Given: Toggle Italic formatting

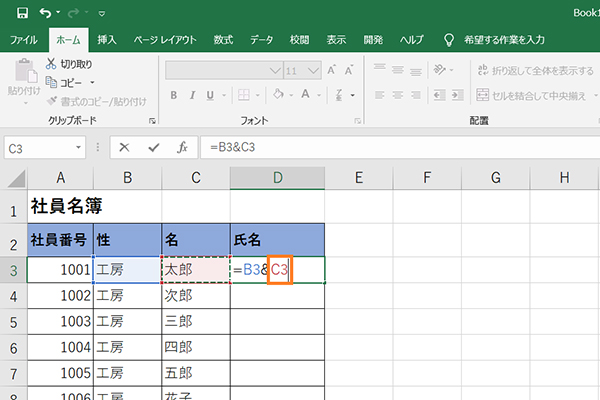Looking at the screenshot, I should coord(193,96).
